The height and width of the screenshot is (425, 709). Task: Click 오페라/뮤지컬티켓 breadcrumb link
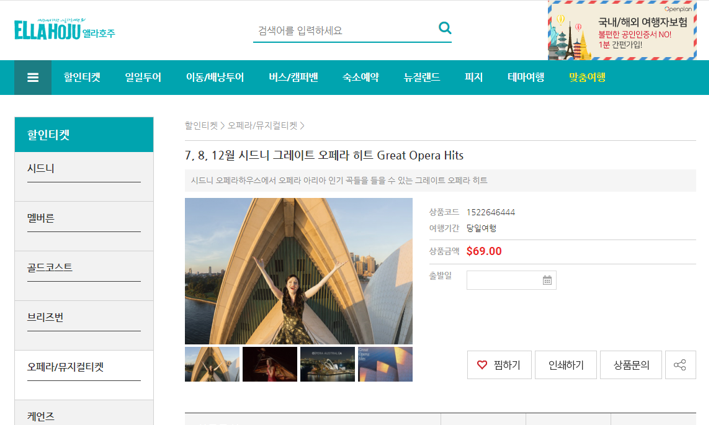coord(262,126)
